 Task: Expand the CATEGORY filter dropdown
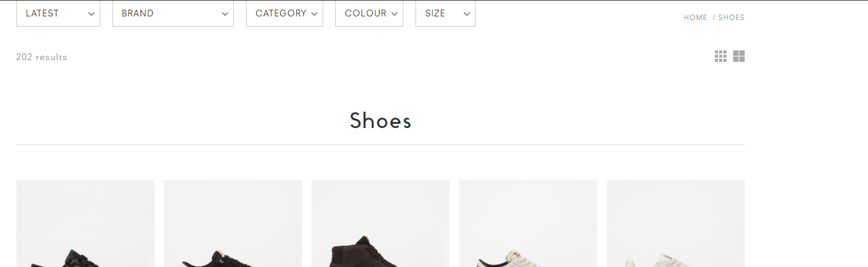pos(284,13)
